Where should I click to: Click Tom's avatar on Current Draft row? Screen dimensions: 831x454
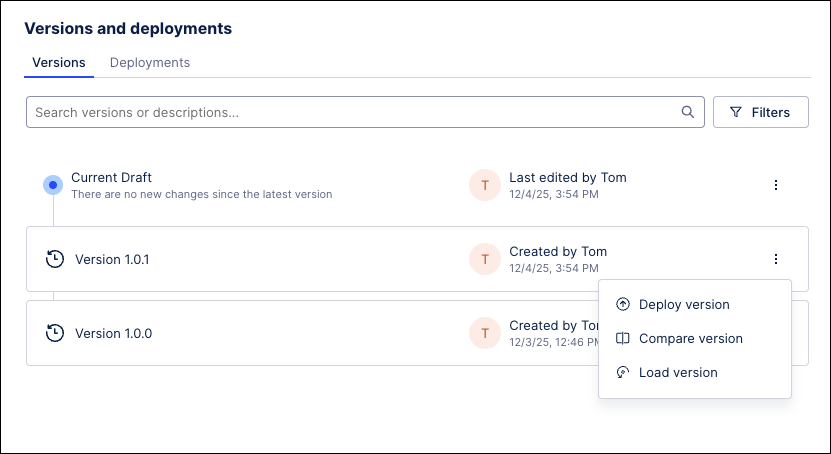[x=485, y=185]
